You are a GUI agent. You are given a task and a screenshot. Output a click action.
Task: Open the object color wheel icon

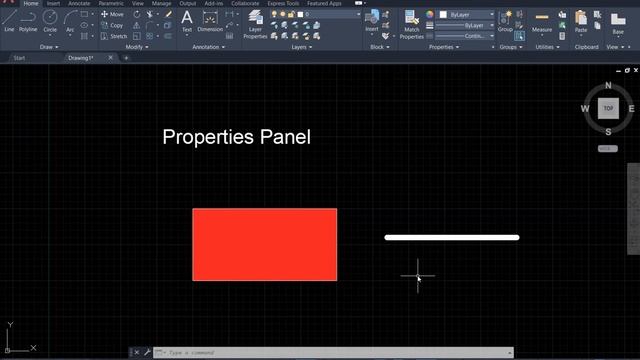tap(429, 14)
